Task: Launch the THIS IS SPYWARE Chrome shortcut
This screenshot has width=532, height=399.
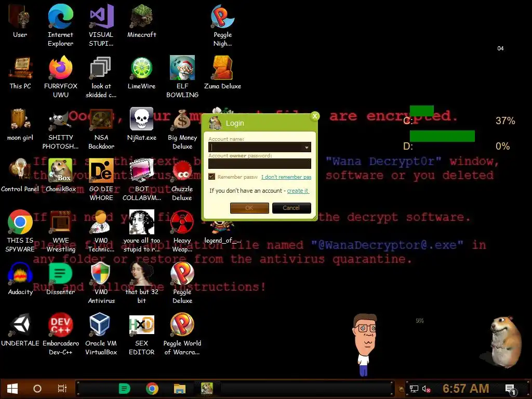Action: tap(20, 231)
